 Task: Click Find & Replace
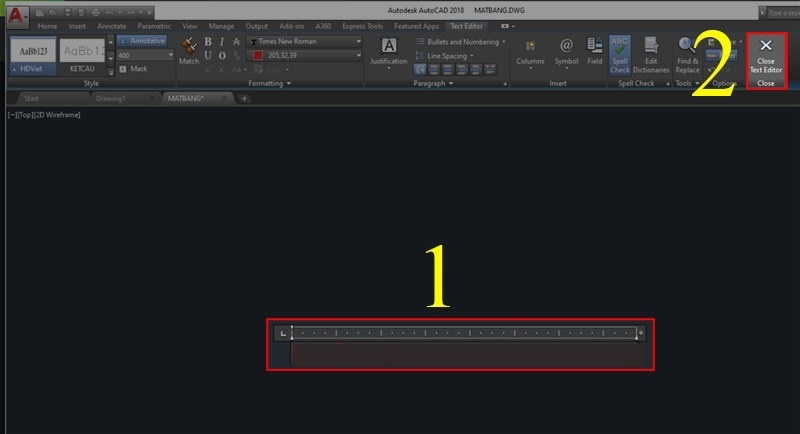click(x=687, y=55)
